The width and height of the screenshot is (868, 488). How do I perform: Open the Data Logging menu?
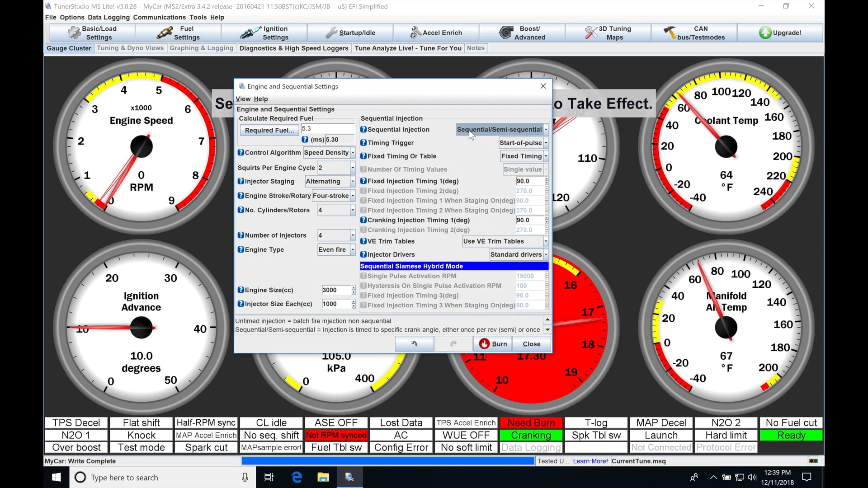click(108, 17)
